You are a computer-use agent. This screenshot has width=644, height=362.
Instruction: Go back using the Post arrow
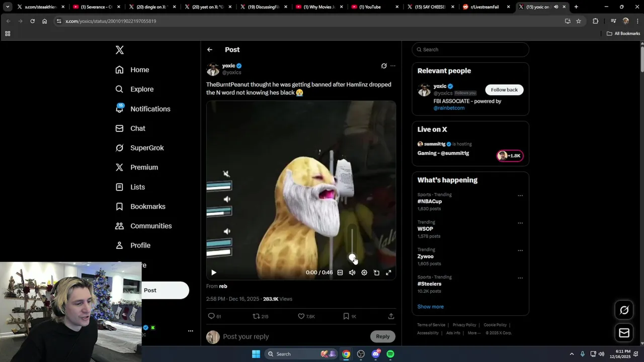point(210,50)
